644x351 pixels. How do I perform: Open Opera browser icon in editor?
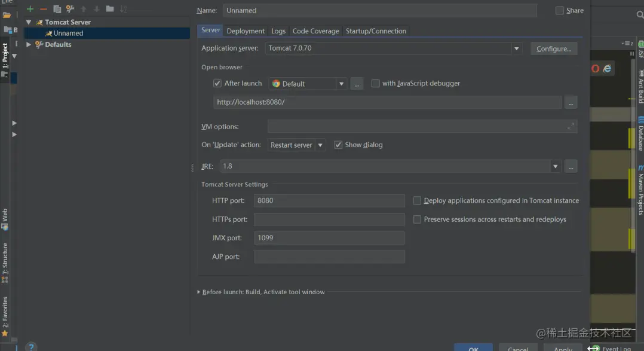click(595, 69)
